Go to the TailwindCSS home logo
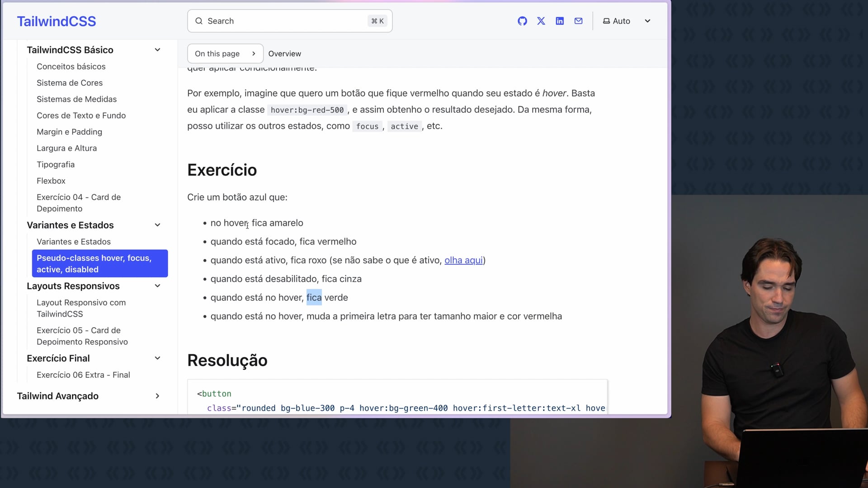This screenshot has width=868, height=488. pyautogui.click(x=57, y=21)
